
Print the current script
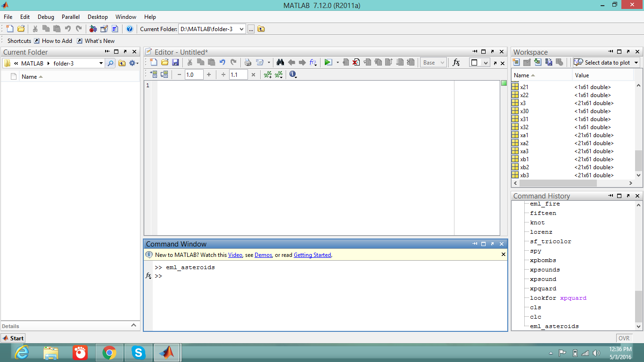click(x=247, y=62)
